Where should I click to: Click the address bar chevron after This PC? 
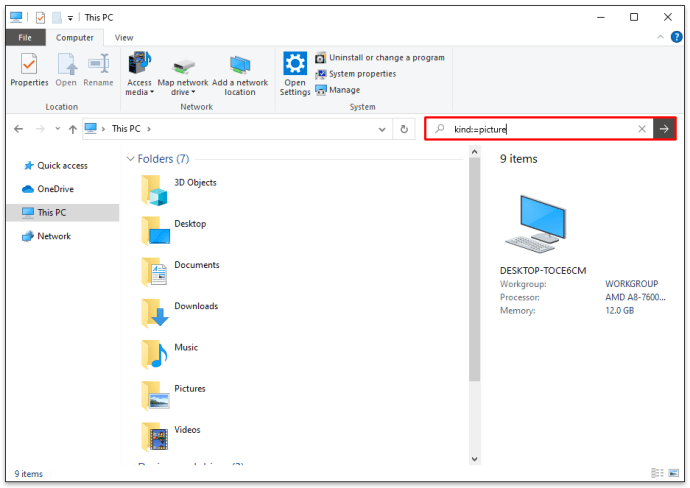149,129
